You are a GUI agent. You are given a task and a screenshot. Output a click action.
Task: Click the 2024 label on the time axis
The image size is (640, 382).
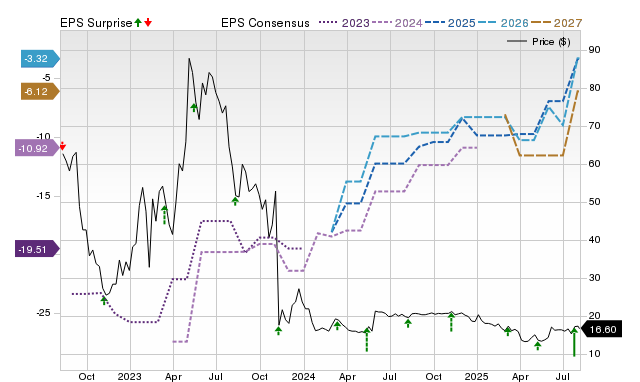[x=303, y=376]
